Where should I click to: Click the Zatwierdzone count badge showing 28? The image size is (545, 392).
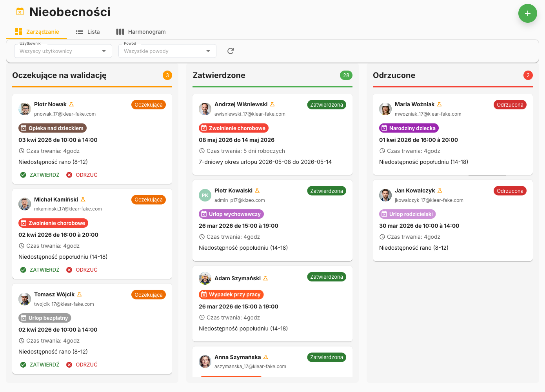pos(346,75)
